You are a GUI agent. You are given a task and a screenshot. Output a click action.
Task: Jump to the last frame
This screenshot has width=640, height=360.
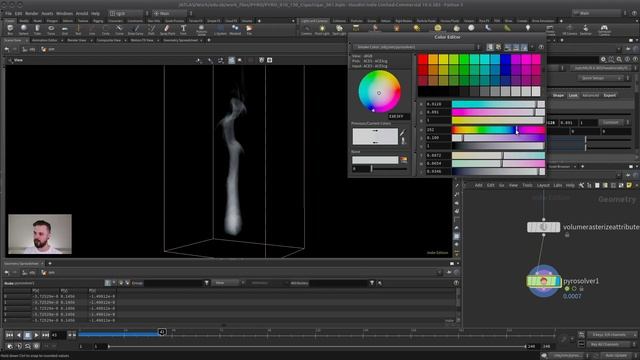pyautogui.click(x=45, y=335)
